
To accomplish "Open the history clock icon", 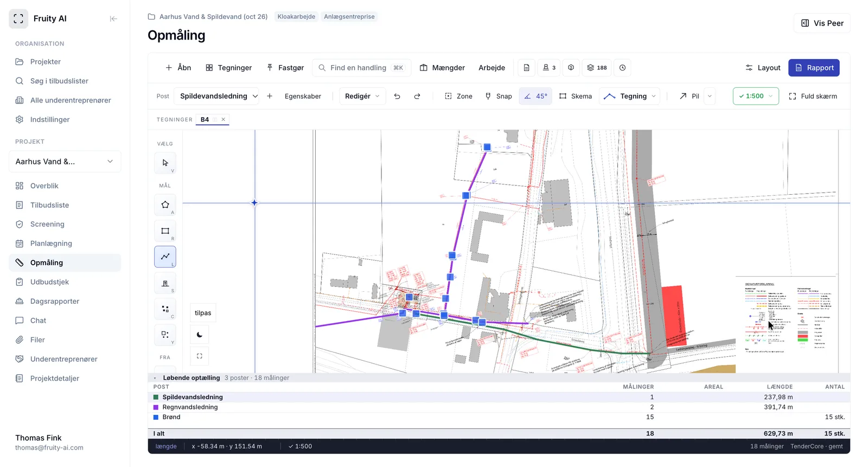I will pyautogui.click(x=622, y=68).
